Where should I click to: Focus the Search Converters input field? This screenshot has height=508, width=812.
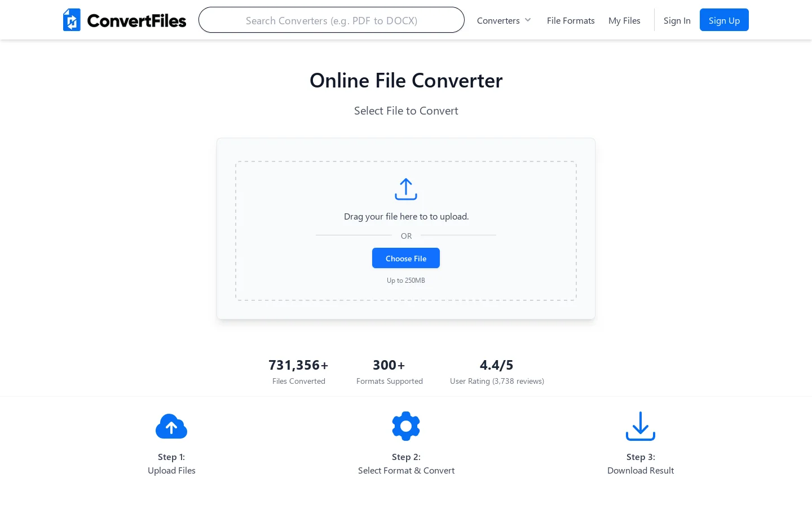pyautogui.click(x=332, y=20)
